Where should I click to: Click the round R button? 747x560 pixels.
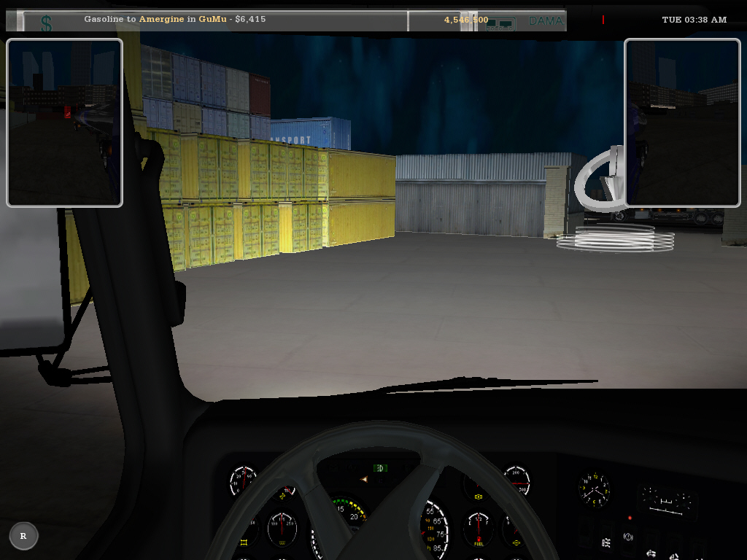coord(23,536)
